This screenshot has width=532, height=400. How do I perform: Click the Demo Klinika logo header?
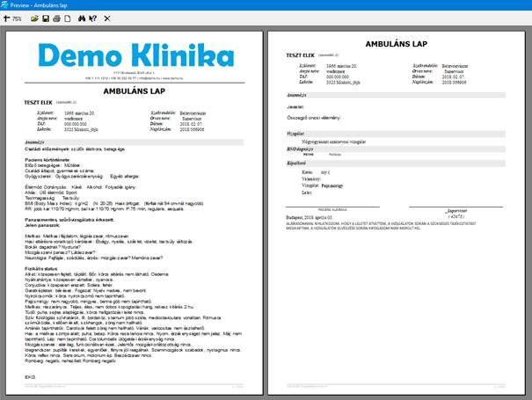[136, 55]
